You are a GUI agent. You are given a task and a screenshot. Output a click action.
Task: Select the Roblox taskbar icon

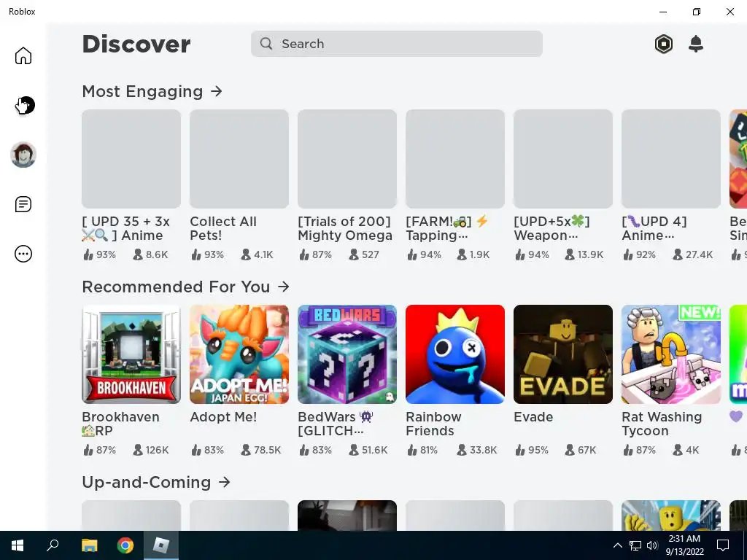point(161,545)
